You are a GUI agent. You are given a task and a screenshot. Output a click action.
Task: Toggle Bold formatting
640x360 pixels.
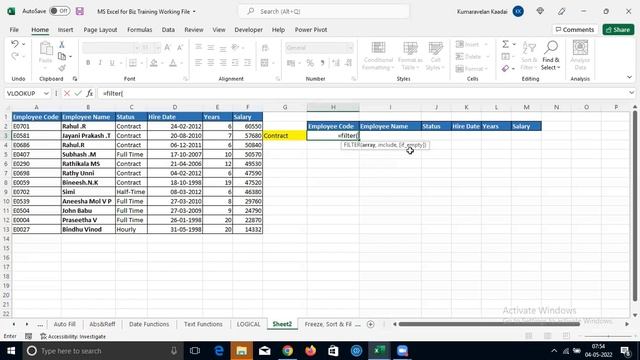coord(88,63)
